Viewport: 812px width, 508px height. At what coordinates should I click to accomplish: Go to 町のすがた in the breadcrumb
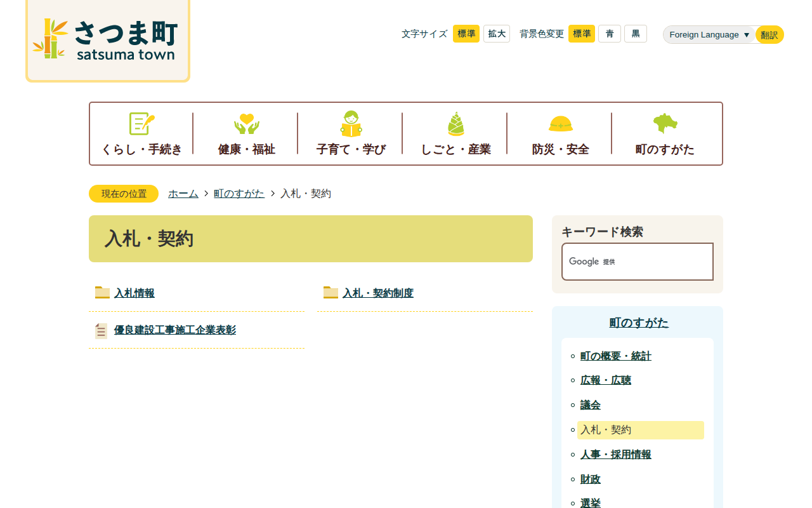coord(239,194)
